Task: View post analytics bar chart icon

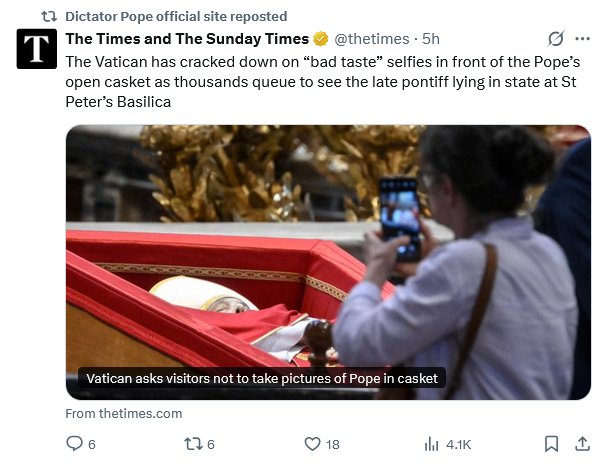Action: point(433,443)
